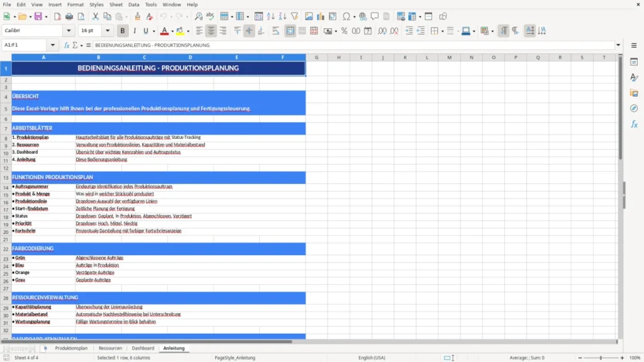Toggle left-to-right text direction

[504, 31]
